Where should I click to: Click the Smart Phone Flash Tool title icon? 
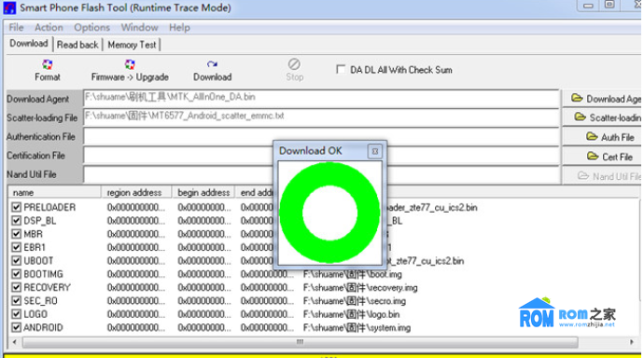[x=10, y=7]
